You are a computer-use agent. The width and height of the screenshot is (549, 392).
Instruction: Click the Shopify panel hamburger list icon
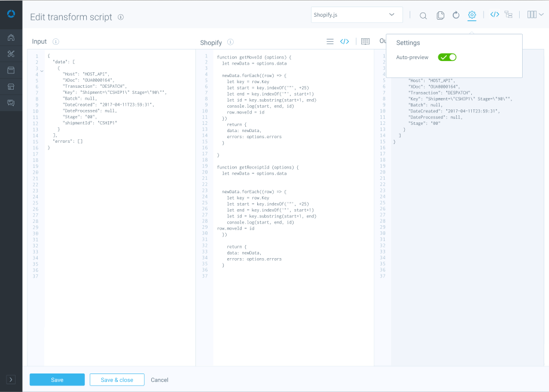click(x=330, y=42)
